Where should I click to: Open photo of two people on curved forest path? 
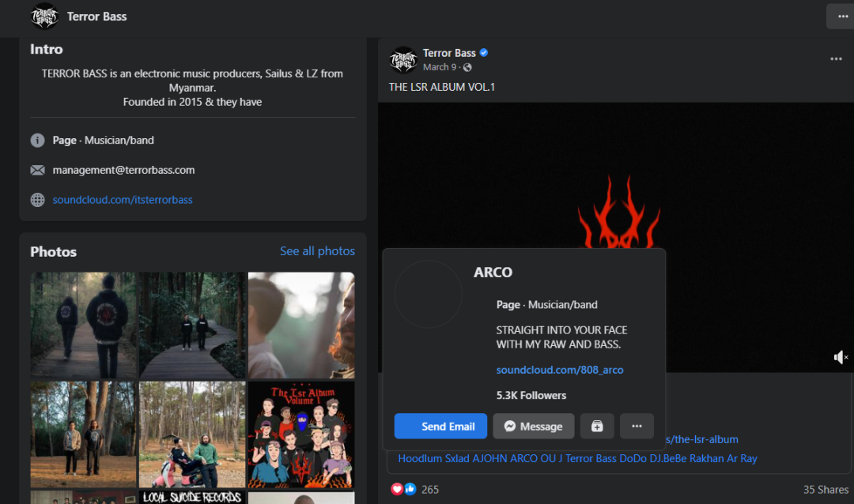192,325
